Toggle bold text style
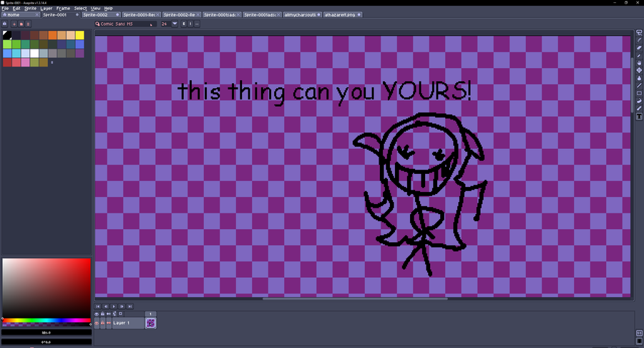This screenshot has height=348, width=644. click(x=184, y=24)
